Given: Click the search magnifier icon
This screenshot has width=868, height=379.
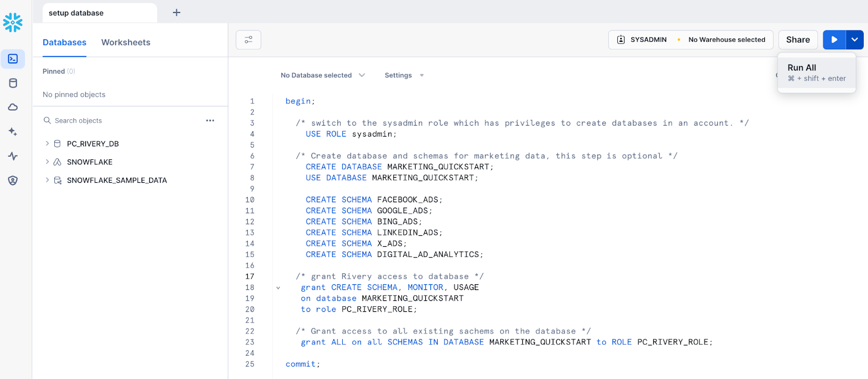Looking at the screenshot, I should coord(47,120).
